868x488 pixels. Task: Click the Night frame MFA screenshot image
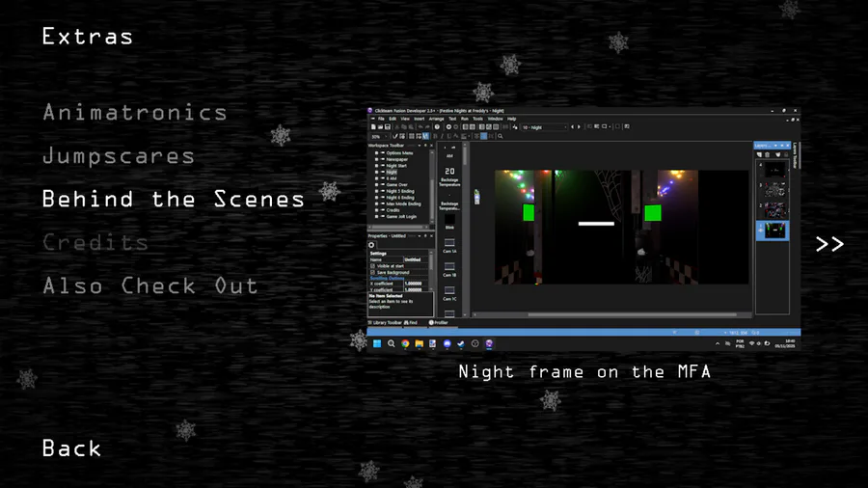pyautogui.click(x=583, y=229)
